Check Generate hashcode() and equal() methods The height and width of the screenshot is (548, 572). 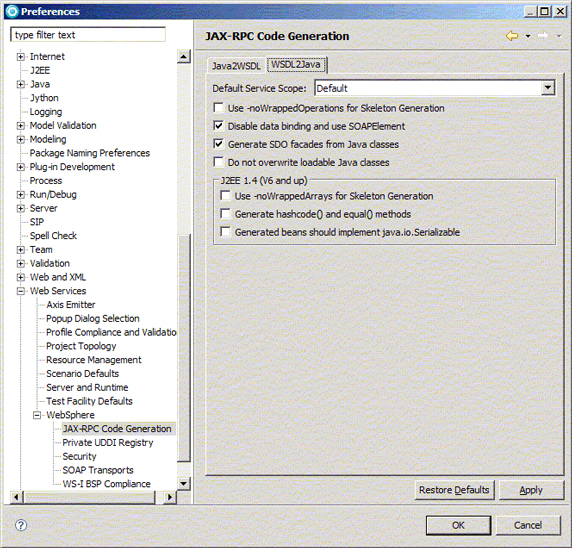point(225,214)
